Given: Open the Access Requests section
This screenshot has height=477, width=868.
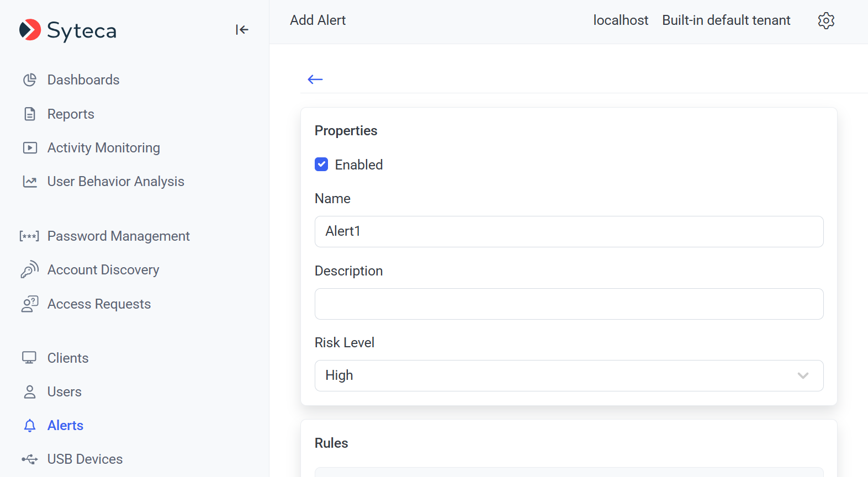Looking at the screenshot, I should [x=99, y=304].
